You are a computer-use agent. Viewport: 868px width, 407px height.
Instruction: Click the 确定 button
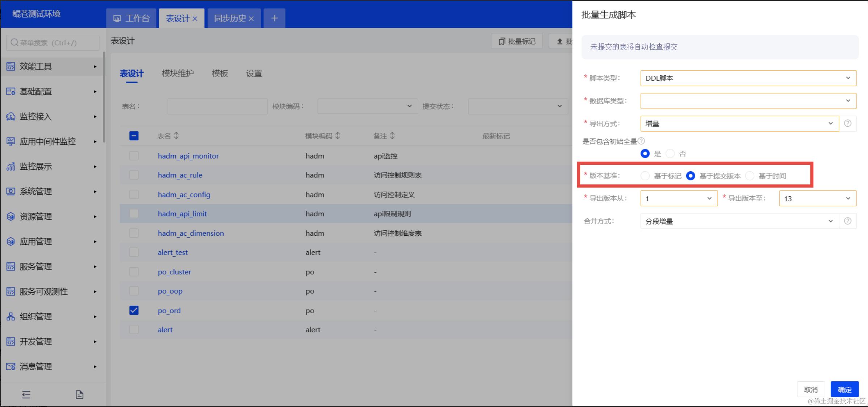click(x=844, y=390)
